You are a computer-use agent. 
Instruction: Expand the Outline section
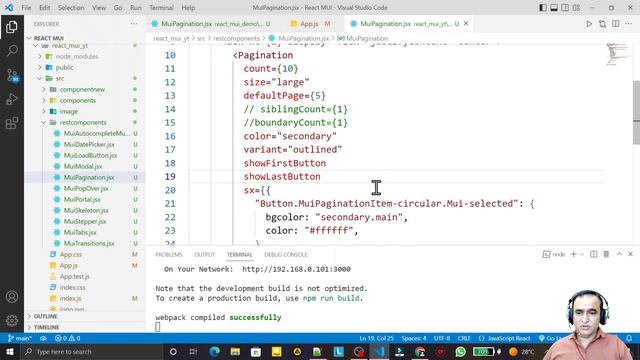(45, 316)
